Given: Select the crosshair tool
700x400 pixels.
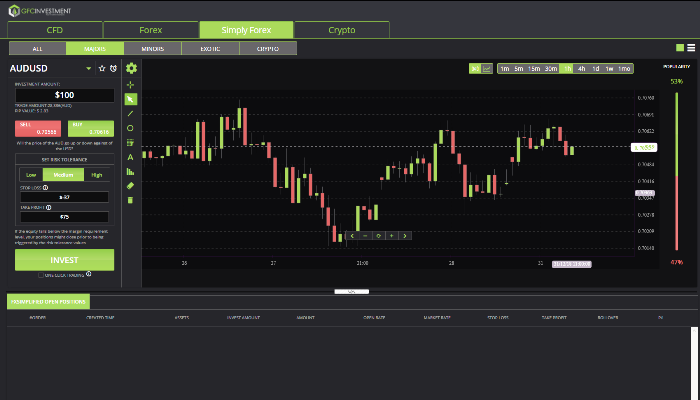Looking at the screenshot, I should pos(130,85).
